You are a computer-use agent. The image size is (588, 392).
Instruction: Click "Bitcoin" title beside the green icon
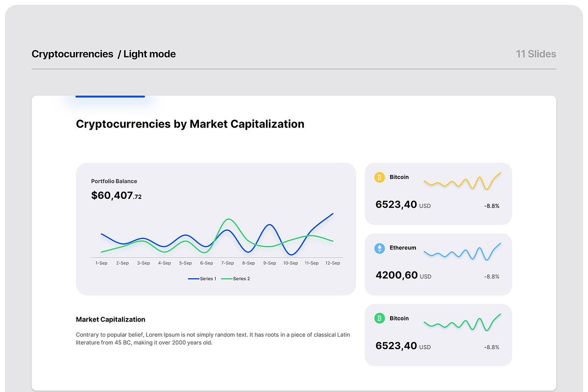click(x=399, y=318)
